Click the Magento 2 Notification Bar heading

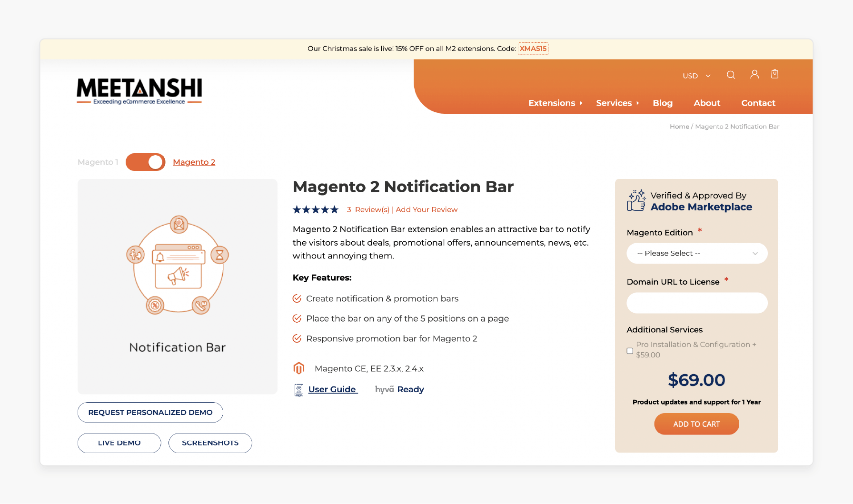[403, 187]
